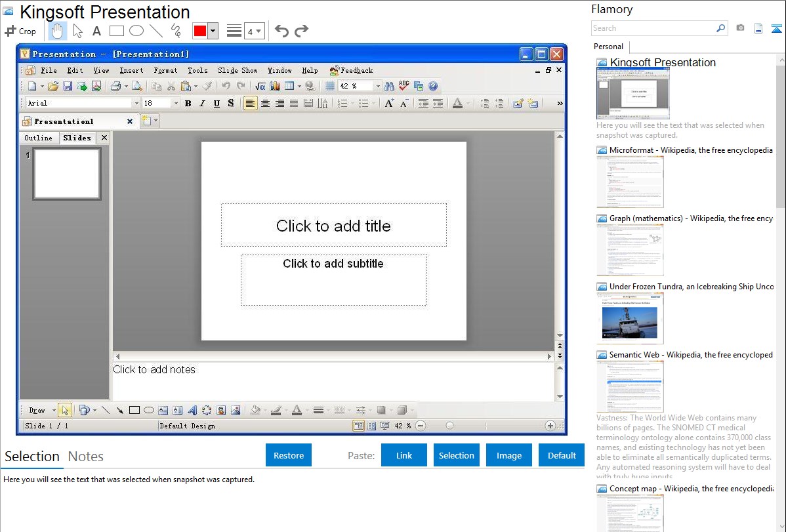Open Feedback in the menu bar
This screenshot has height=532, width=786.
pos(352,71)
